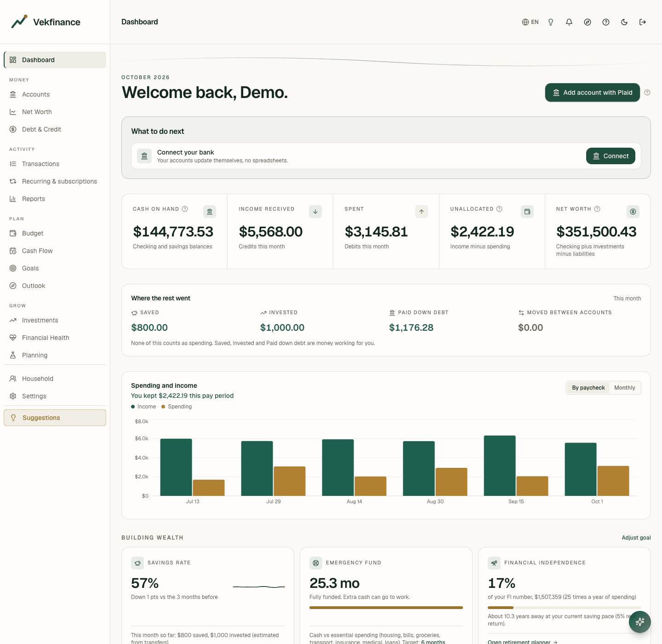Open the sparkle AI assistant button
This screenshot has height=644, width=662.
[640, 622]
